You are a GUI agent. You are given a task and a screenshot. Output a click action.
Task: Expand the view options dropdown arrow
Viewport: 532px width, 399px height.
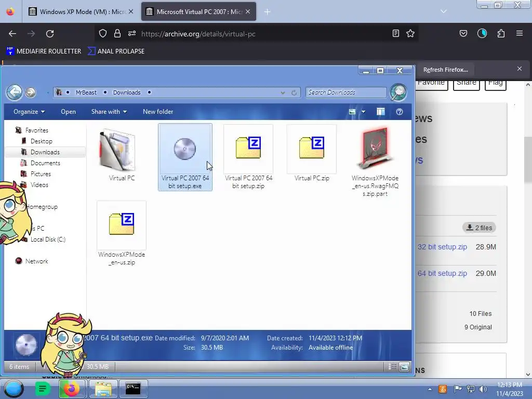point(363,112)
